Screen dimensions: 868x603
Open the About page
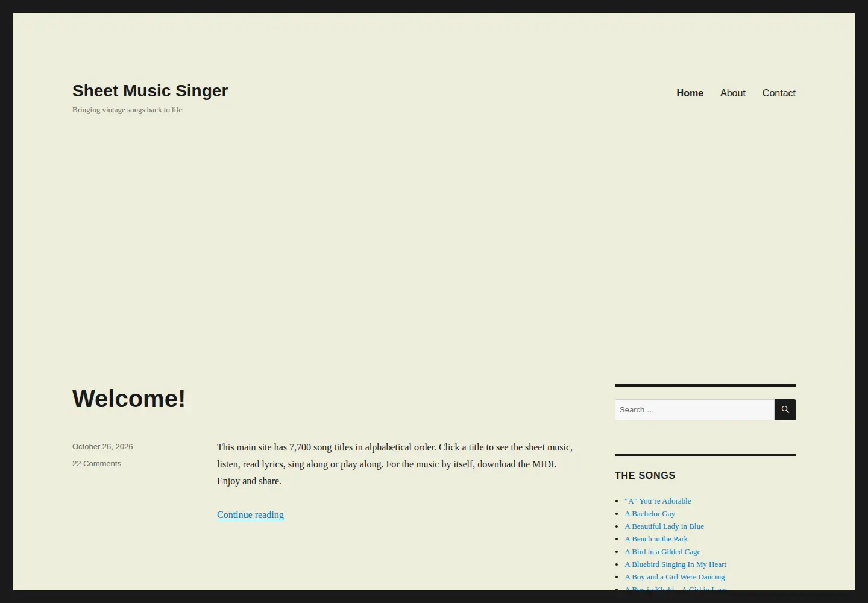pos(732,93)
